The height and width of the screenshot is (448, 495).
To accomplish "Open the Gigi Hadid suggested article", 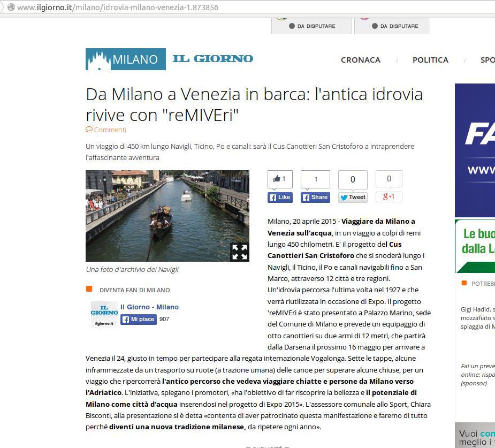I will point(478,318).
